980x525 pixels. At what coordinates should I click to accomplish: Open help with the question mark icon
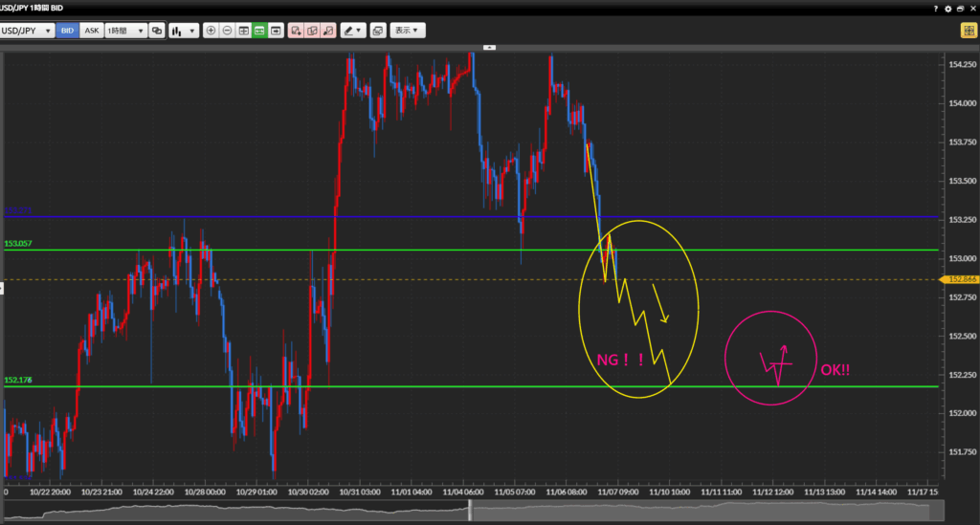pos(935,8)
